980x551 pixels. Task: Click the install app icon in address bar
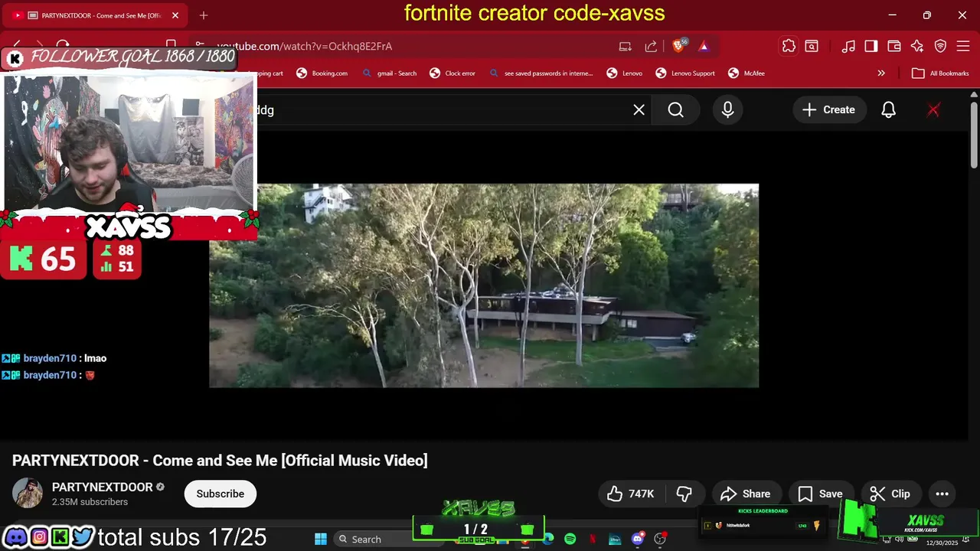pos(626,46)
